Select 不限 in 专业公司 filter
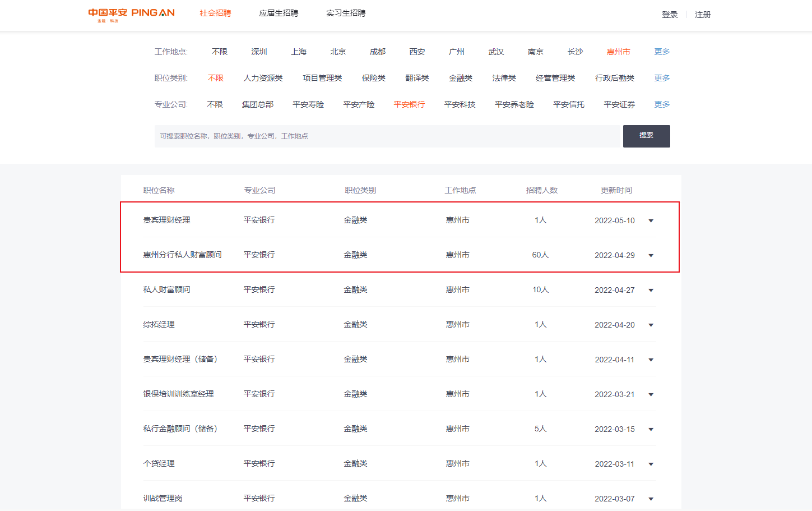This screenshot has width=812, height=511. coord(215,104)
